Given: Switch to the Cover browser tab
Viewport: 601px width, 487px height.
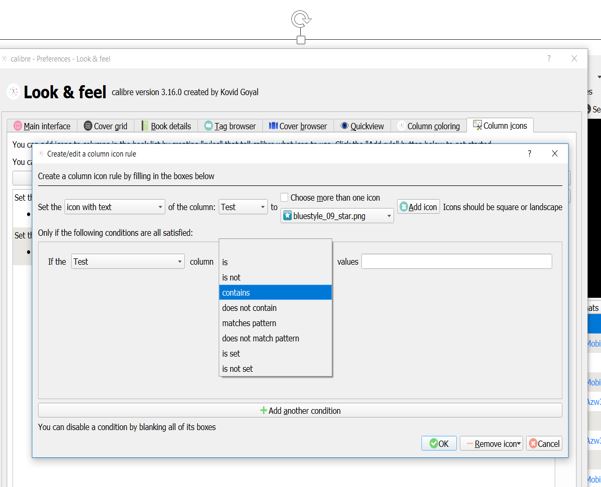Looking at the screenshot, I should pos(298,126).
